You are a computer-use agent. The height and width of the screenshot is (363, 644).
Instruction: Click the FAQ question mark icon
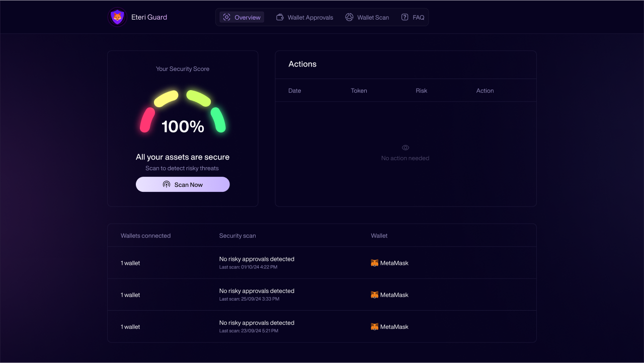point(405,17)
